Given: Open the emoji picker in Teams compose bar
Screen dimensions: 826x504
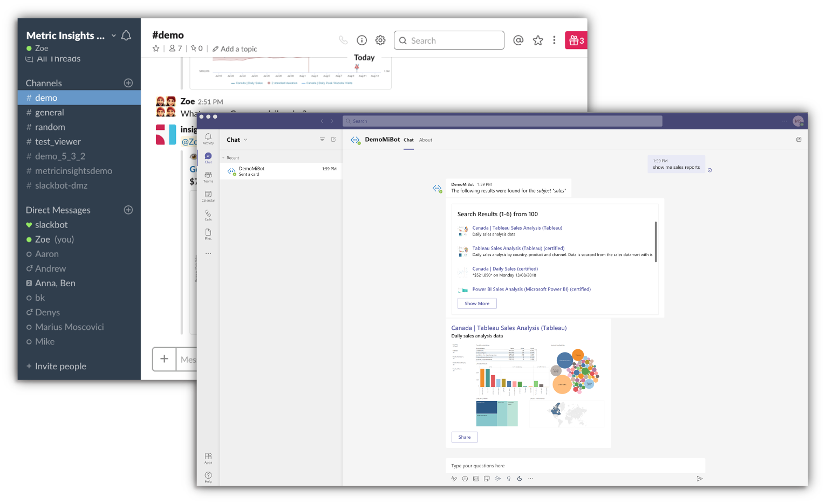Looking at the screenshot, I should pos(465,479).
